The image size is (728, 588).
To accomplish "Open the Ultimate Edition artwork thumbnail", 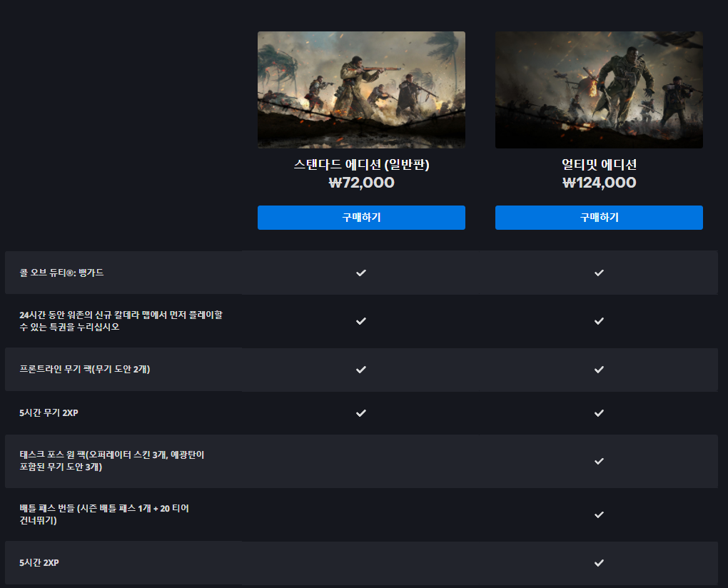I will click(x=599, y=89).
